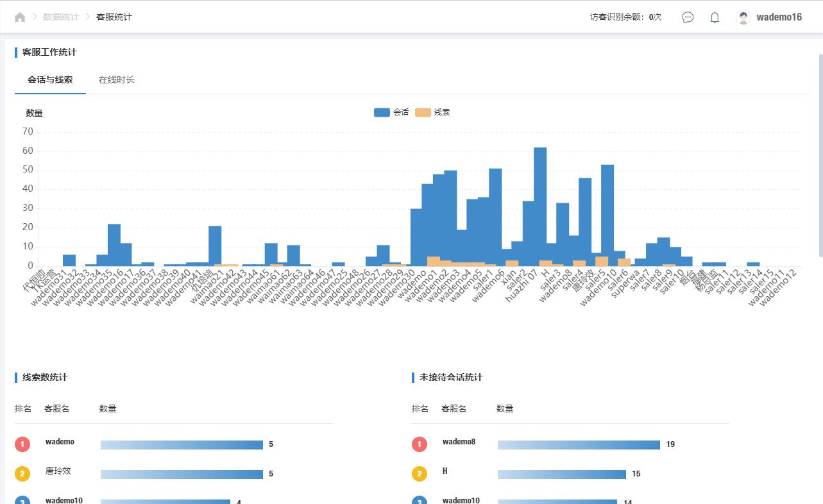The image size is (823, 504).
Task: Go to 数据统计 breadcrumb link
Action: 61,17
